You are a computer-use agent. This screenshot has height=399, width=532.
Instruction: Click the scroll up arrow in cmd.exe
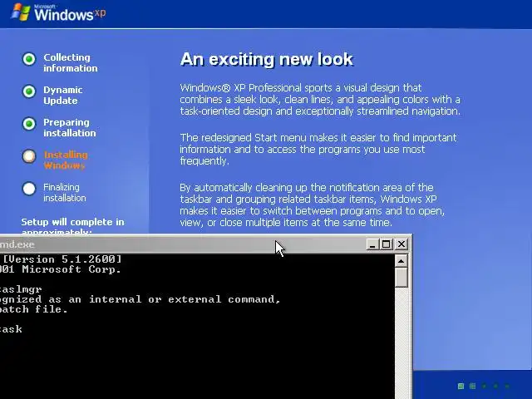pyautogui.click(x=401, y=261)
